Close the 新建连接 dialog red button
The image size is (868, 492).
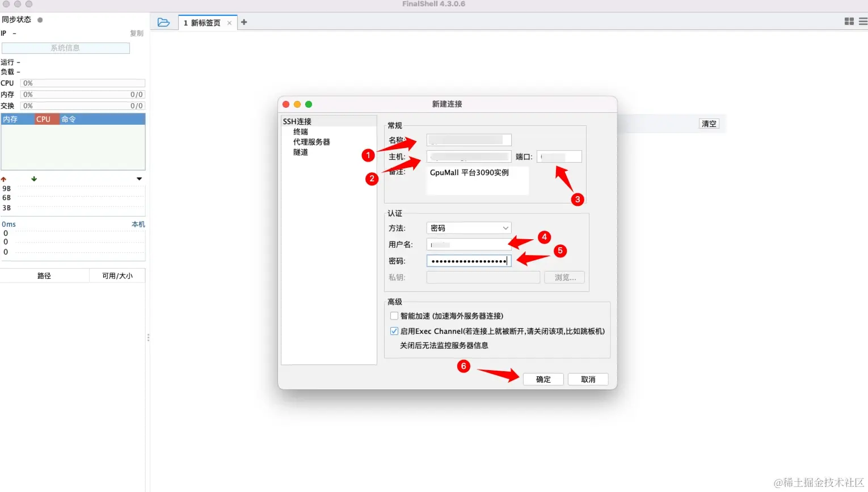pos(286,104)
